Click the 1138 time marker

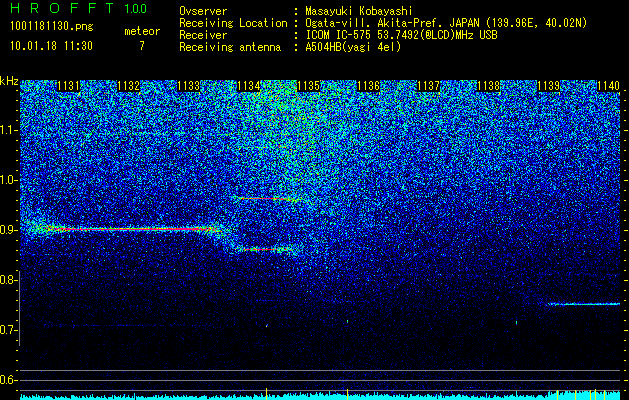coord(489,86)
